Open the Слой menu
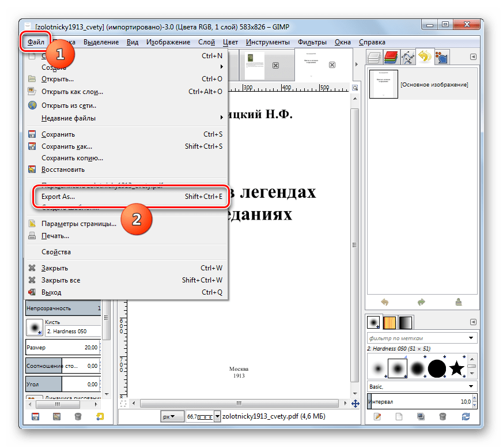Image resolution: width=503 pixels, height=448 pixels. click(x=206, y=42)
